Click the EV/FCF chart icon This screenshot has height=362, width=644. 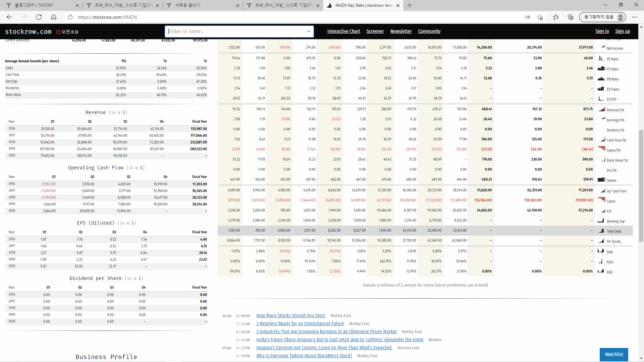(601, 99)
